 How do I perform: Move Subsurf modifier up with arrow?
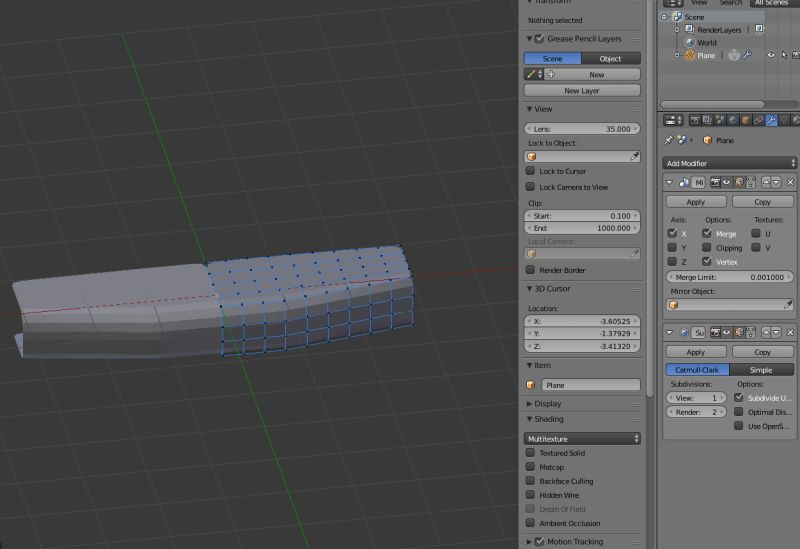(x=766, y=333)
